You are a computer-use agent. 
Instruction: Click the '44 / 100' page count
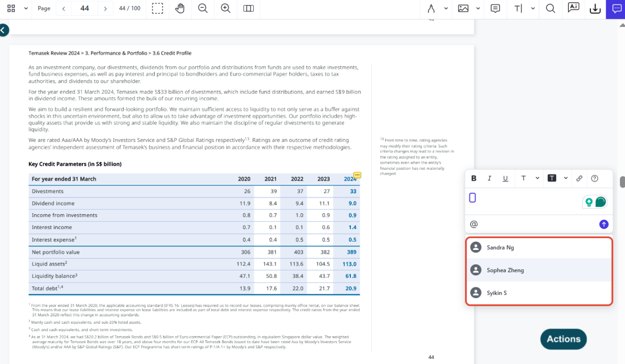point(129,8)
